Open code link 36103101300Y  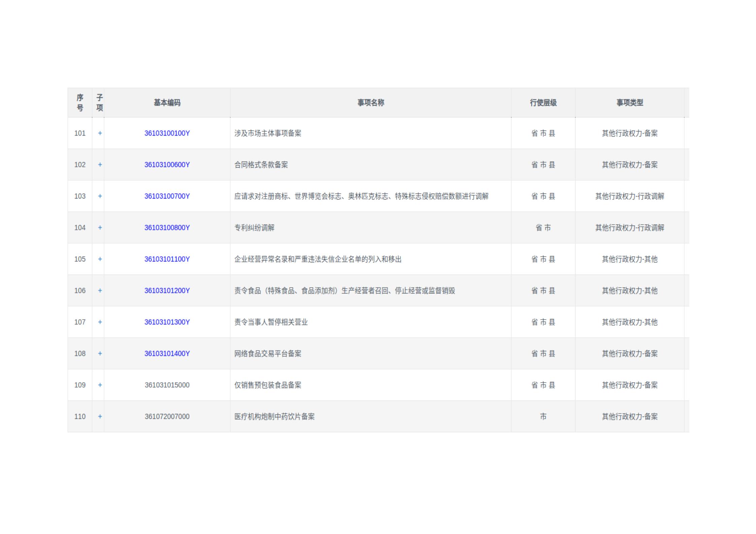[x=167, y=322]
